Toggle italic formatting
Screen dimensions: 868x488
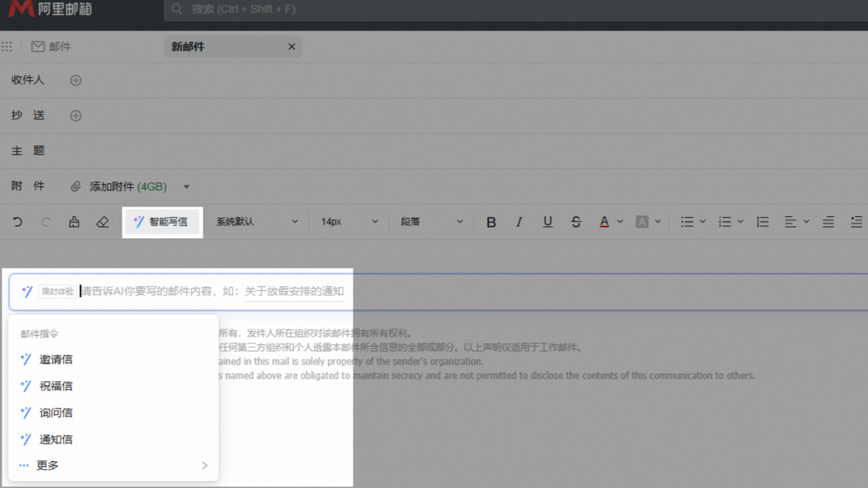(x=518, y=222)
